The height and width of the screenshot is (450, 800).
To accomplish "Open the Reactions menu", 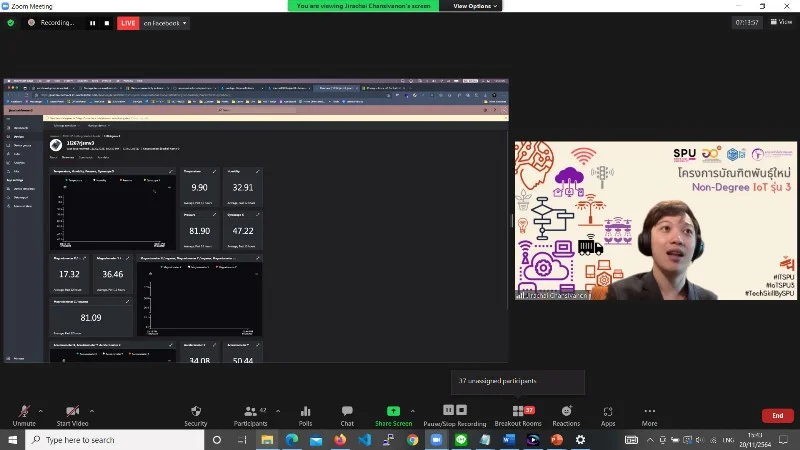I will tap(566, 413).
